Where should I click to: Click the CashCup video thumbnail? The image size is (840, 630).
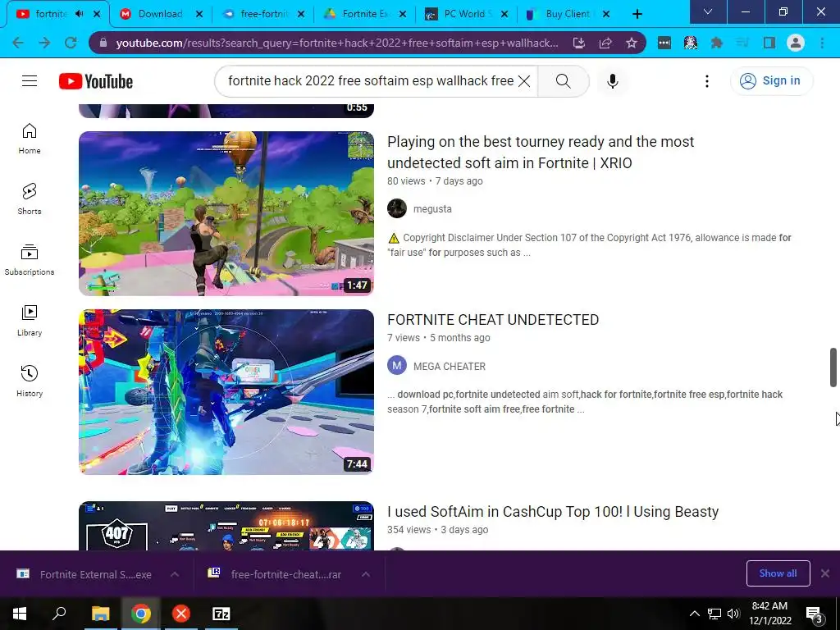226,526
